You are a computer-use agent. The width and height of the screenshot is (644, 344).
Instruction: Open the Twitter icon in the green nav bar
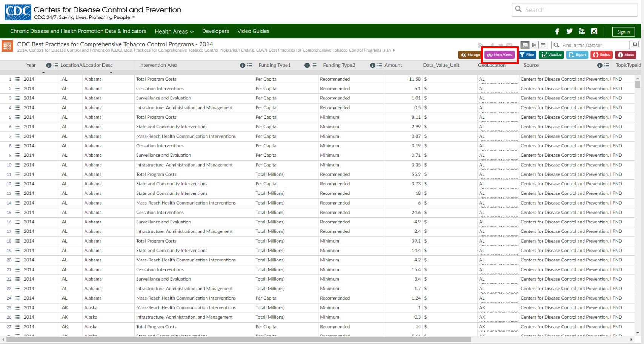(x=569, y=31)
